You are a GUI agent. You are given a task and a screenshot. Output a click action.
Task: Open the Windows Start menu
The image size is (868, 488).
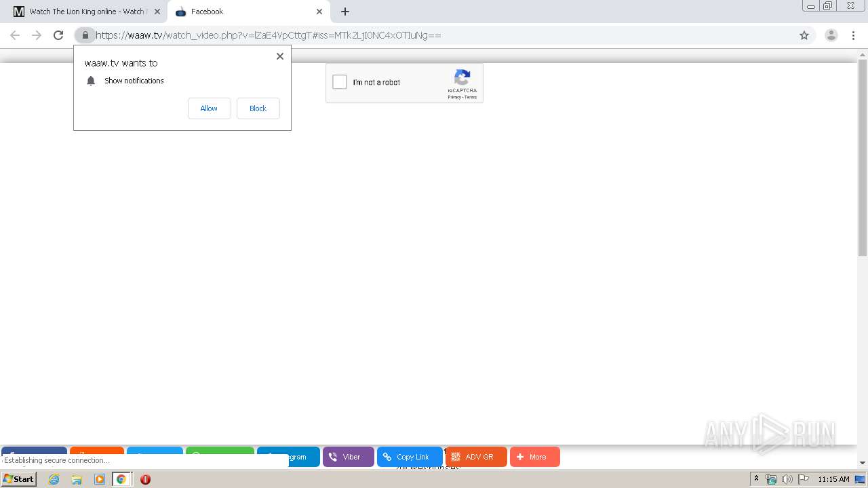(18, 479)
